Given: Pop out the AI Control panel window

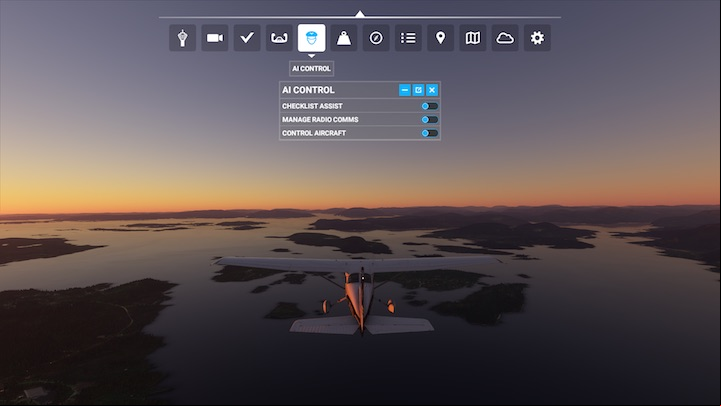Looking at the screenshot, I should point(418,90).
